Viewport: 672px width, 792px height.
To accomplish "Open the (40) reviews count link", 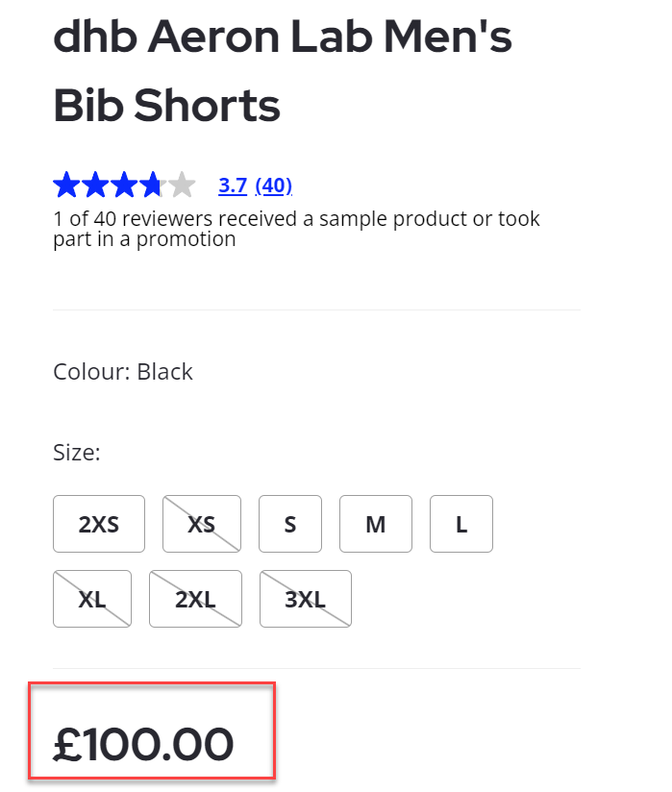I will [x=274, y=186].
